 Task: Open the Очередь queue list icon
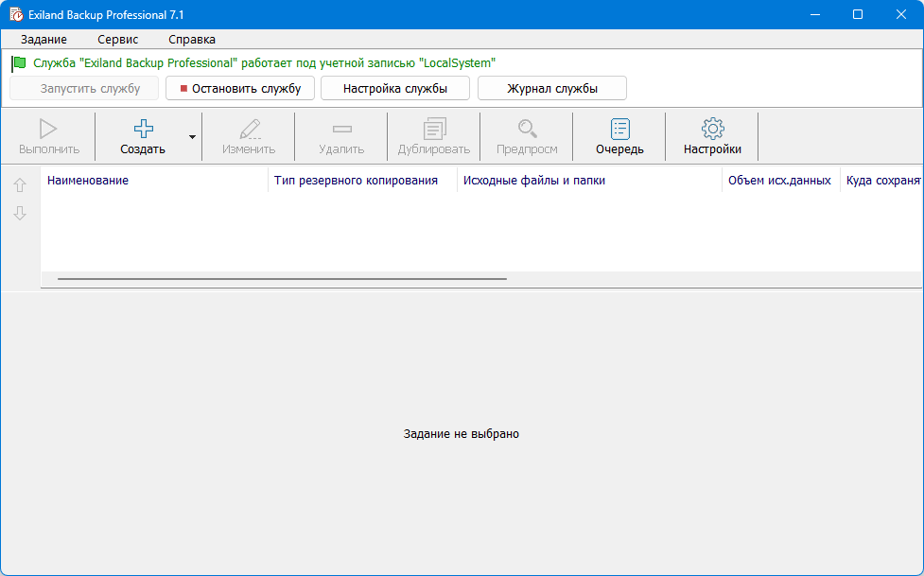[619, 129]
